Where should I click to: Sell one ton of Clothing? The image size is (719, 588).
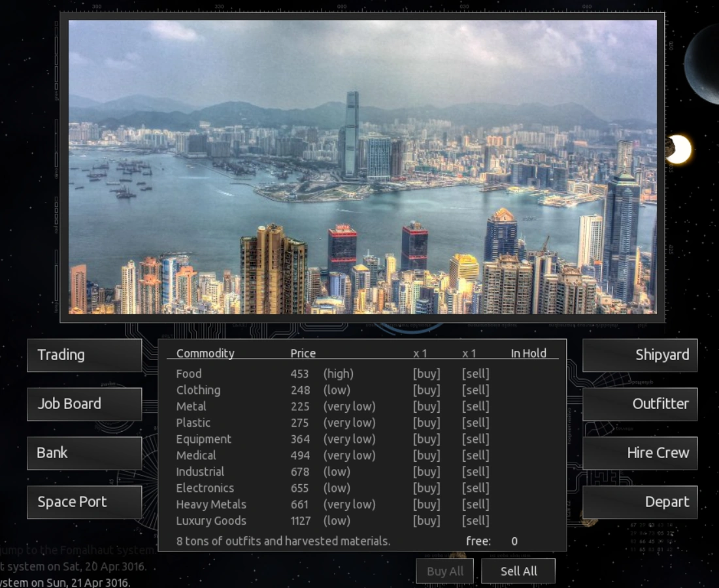click(475, 391)
